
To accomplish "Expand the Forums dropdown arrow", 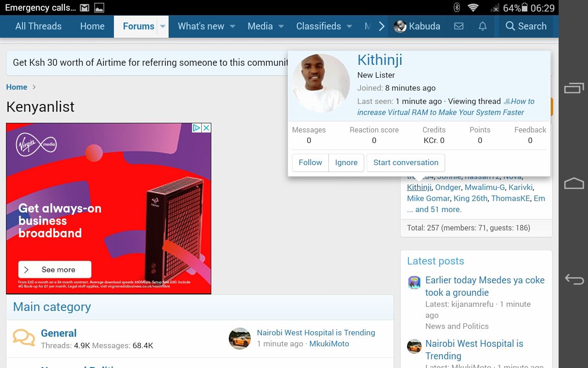I will 163,26.
